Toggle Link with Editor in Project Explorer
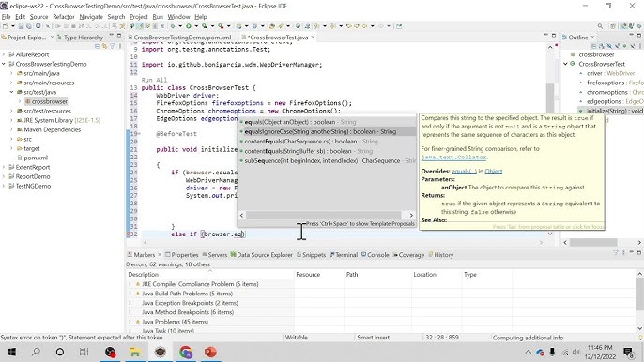644x362 pixels. tap(105, 46)
